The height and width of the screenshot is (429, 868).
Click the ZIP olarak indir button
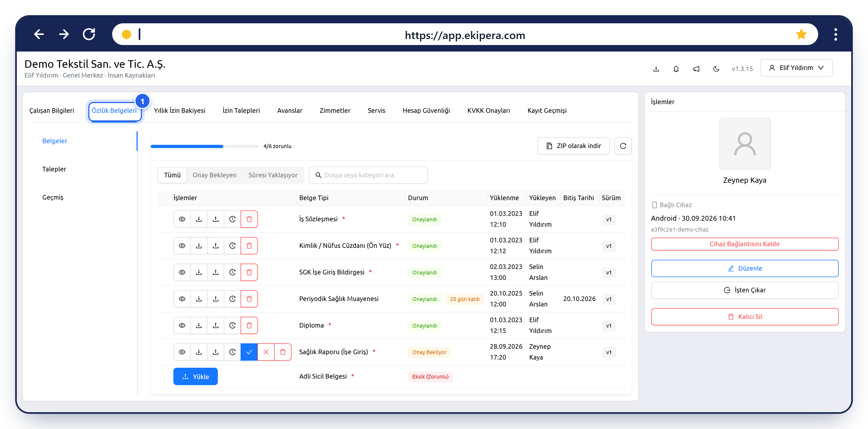click(574, 146)
